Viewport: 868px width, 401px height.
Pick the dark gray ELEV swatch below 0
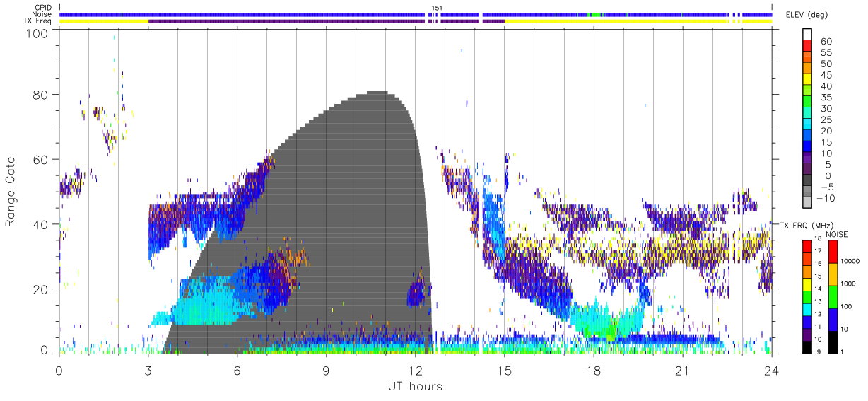click(808, 179)
